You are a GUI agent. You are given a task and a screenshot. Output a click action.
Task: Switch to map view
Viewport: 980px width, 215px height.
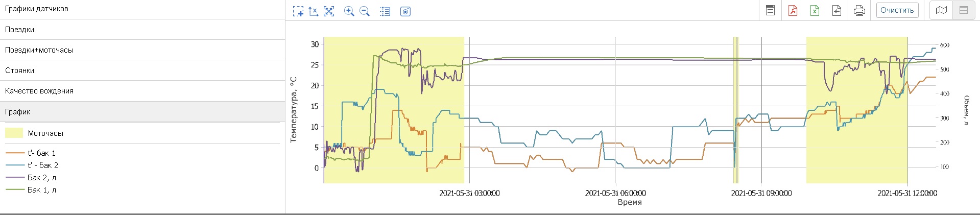pyautogui.click(x=942, y=10)
